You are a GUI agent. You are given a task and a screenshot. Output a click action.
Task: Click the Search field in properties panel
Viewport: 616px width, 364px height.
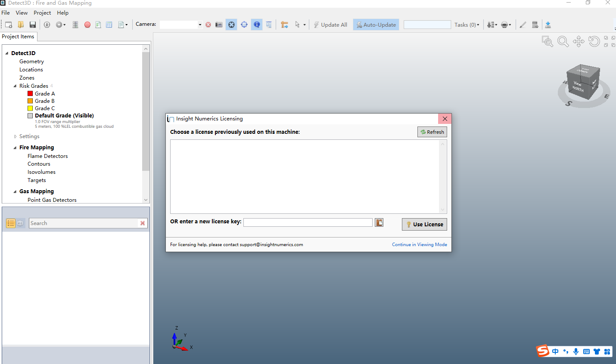coord(84,223)
